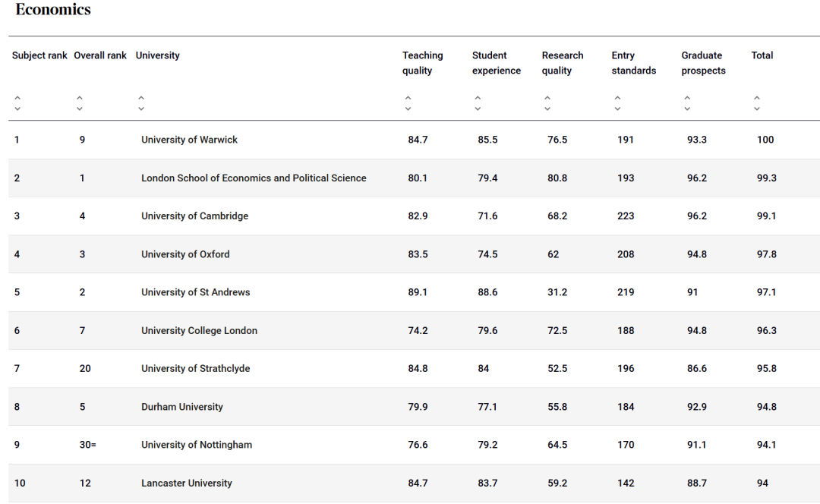Sort by Student experience arrows

pos(478,103)
